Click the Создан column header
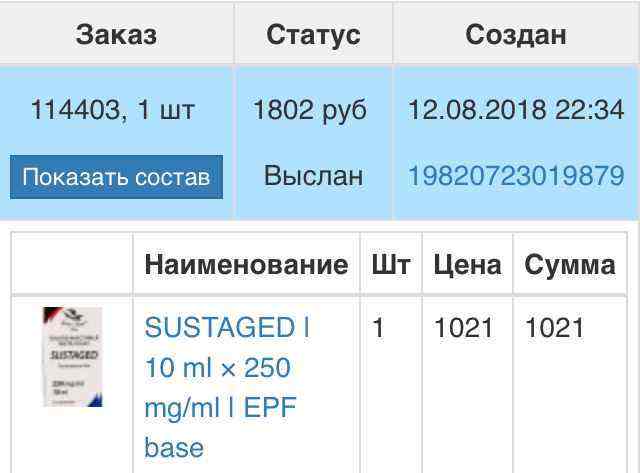 click(x=516, y=35)
